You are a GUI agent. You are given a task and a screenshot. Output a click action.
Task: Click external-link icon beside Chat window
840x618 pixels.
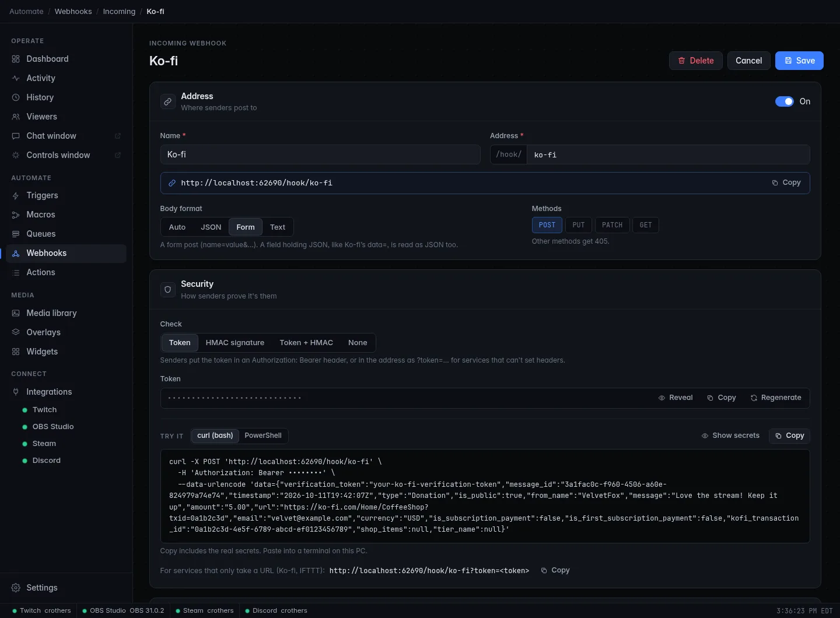(117, 136)
